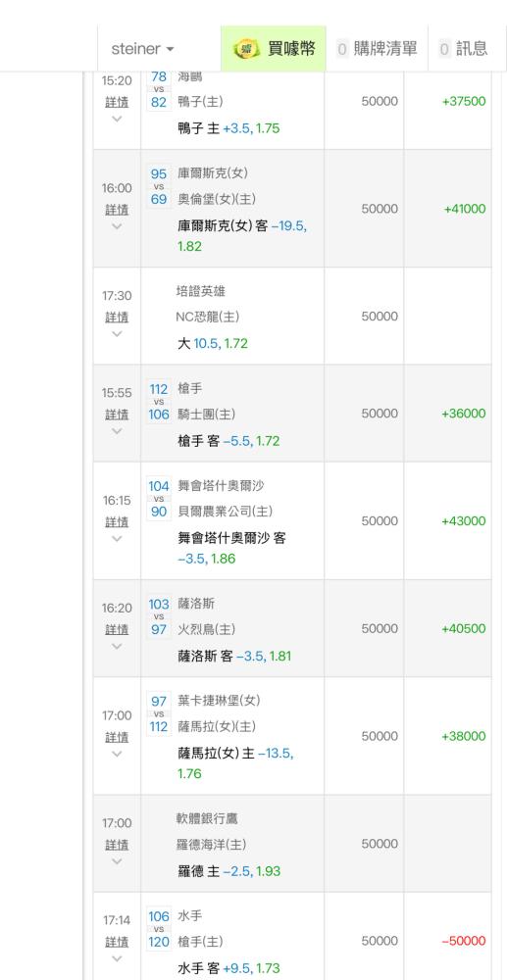
Task: Open the steiner account dropdown
Action: pyautogui.click(x=142, y=49)
